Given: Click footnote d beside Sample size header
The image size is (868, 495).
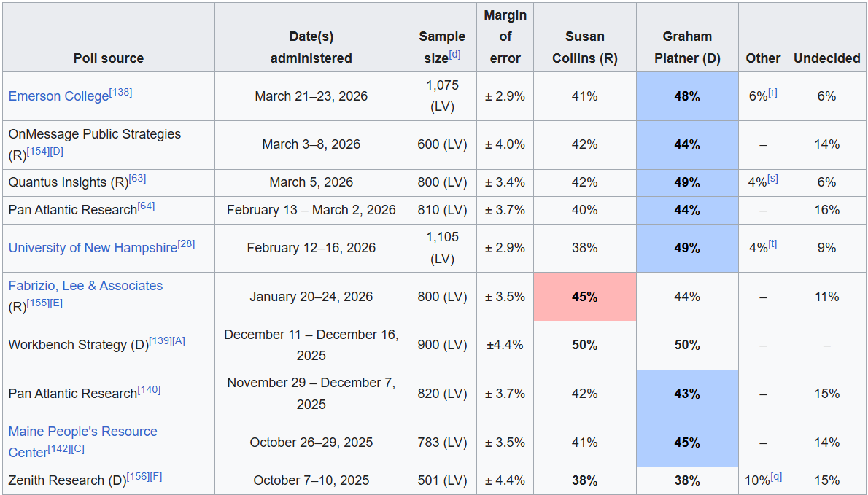Looking at the screenshot, I should 454,55.
